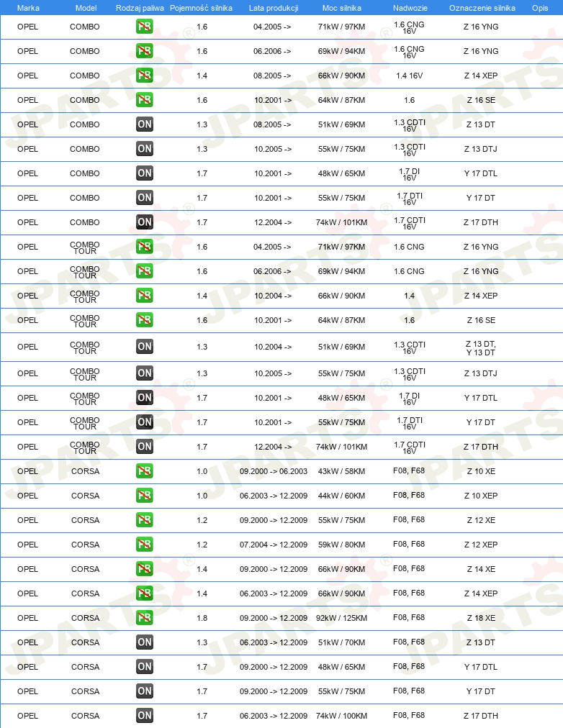
Task: Click petrol icon in COMBO TOUR Z 16 SE row
Action: click(x=145, y=320)
